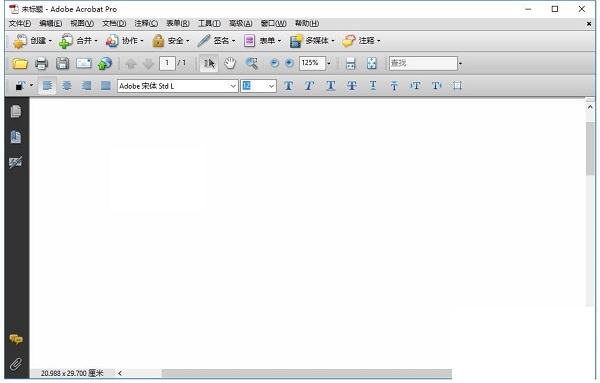
Task: Open the 文件(F) menu
Action: coord(20,24)
